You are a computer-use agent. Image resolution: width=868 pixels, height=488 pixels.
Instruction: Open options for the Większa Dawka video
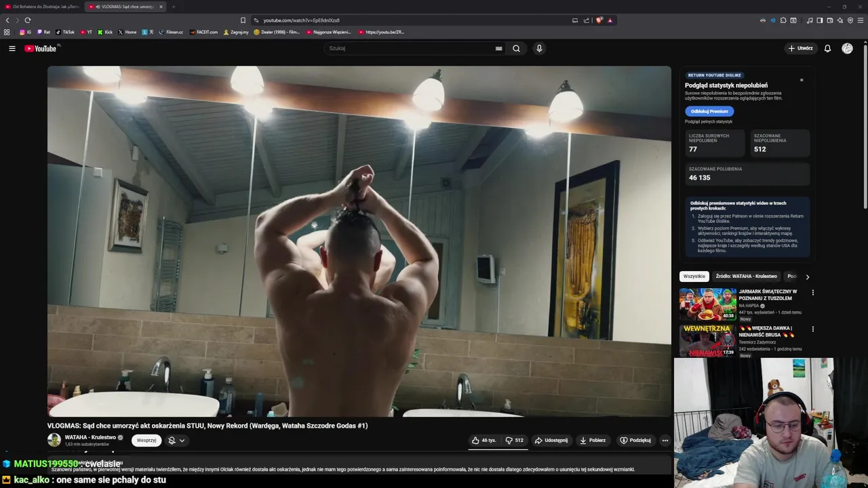click(812, 329)
